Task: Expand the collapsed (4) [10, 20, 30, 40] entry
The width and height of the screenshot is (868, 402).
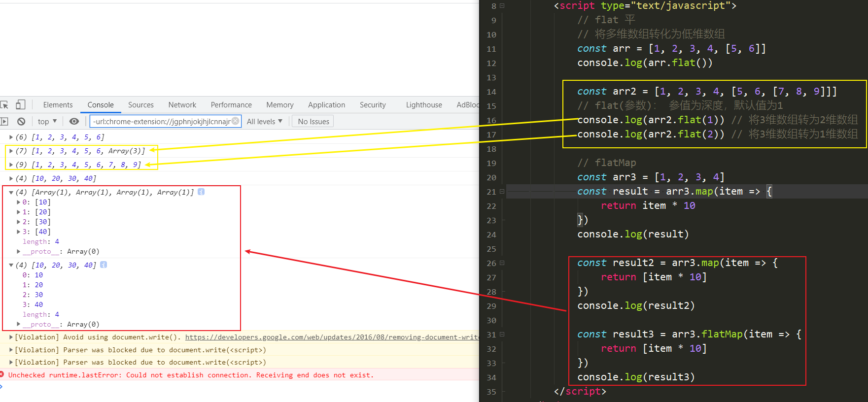Action: (x=11, y=178)
